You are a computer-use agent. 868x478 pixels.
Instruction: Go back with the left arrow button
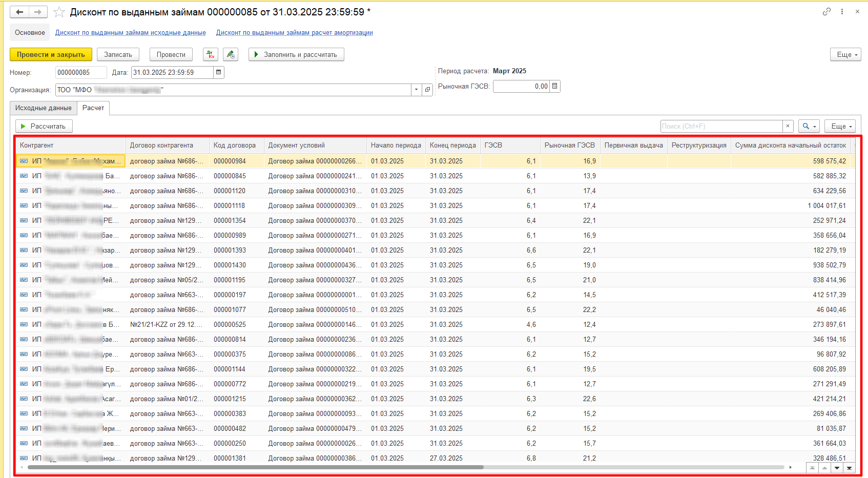tap(19, 12)
